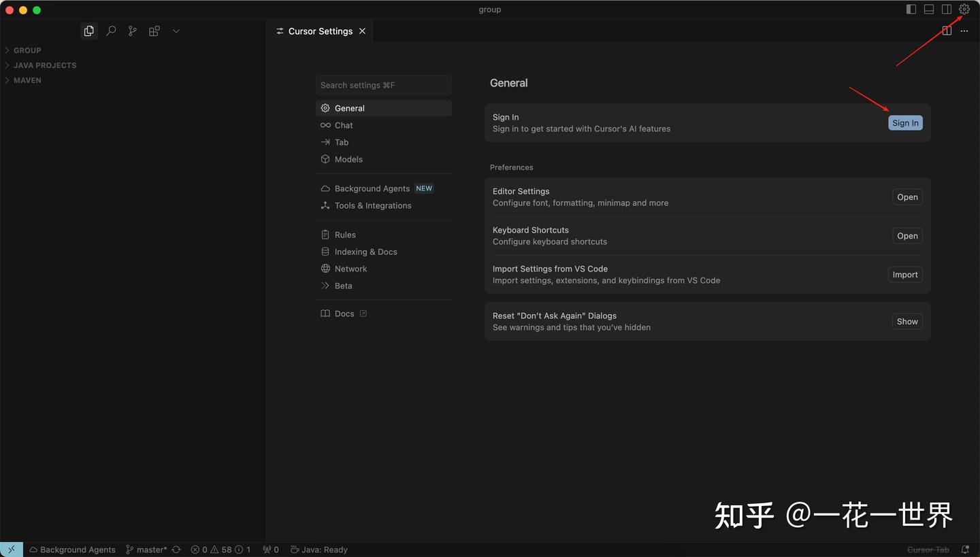Expand the JAVA PROJECTS section
The width and height of the screenshot is (980, 557).
click(45, 65)
